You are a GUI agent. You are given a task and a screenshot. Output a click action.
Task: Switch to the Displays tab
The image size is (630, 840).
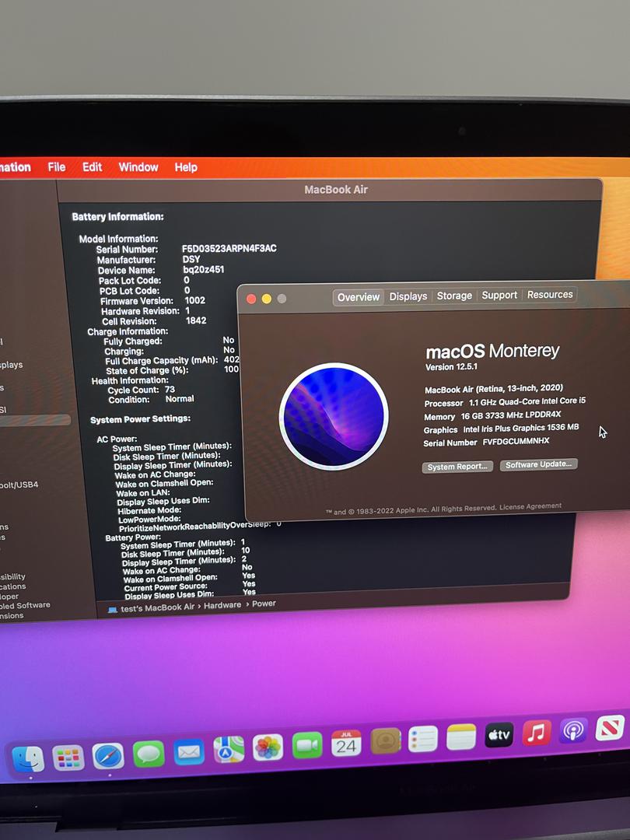pos(408,296)
